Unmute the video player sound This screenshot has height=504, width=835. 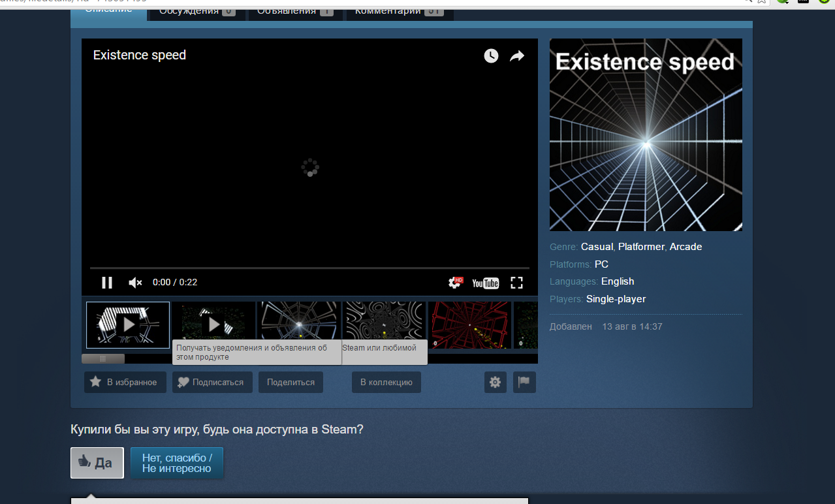[135, 283]
